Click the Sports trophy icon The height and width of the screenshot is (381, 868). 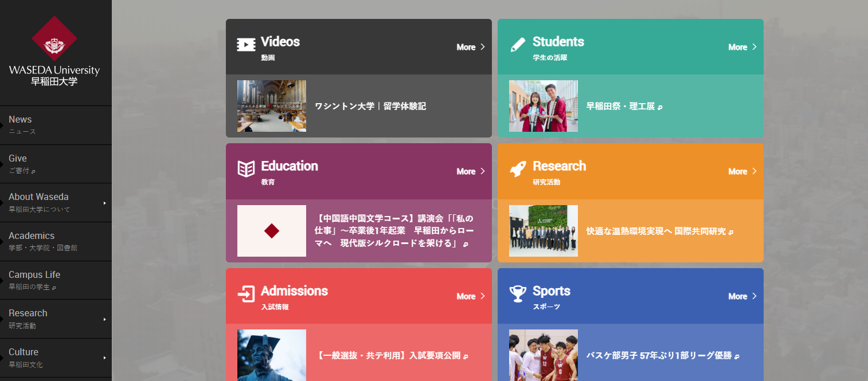[518, 294]
